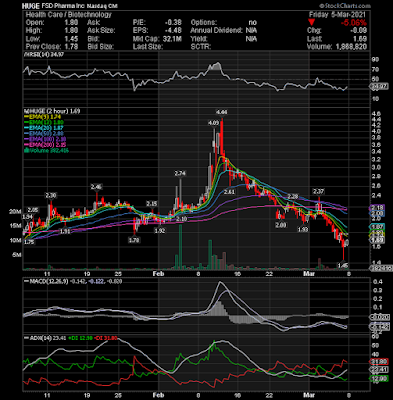The width and height of the screenshot is (393, 400).
Task: Click the 2.28 price label
Action: tap(293, 197)
